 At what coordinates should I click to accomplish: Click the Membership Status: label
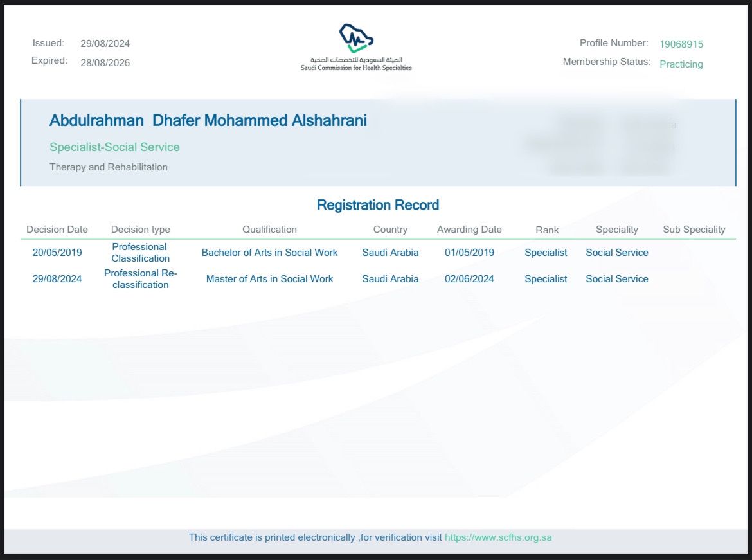pyautogui.click(x=607, y=62)
